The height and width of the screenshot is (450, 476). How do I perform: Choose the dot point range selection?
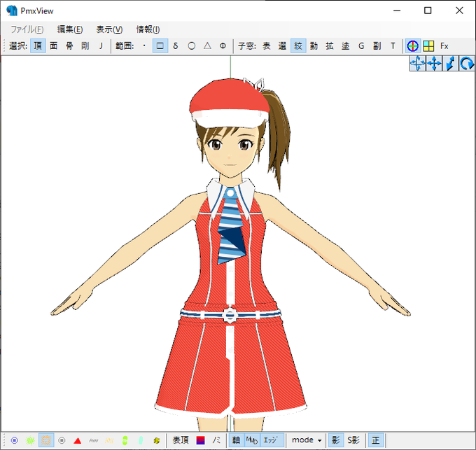tap(144, 45)
